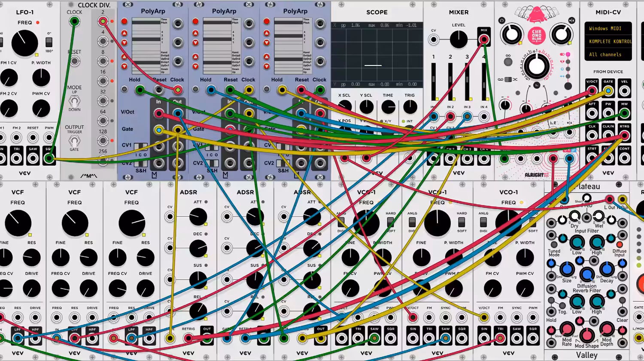Click the first PolyArp's top red up-arrow button
644x361 pixels.
point(124,33)
